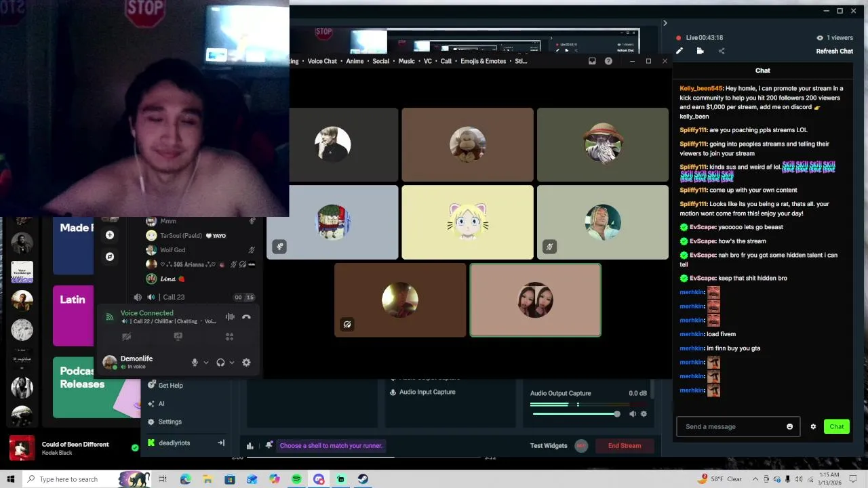Screen dimensions: 868x488
Task: Select the monkey avatar participant tile
Action: 467,144
